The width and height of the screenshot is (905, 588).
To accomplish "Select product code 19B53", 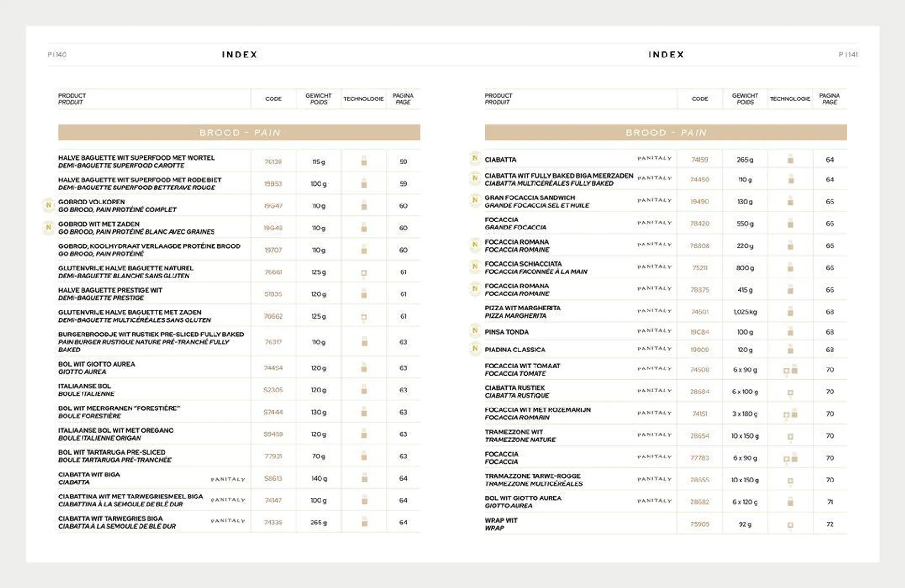I will tap(273, 184).
